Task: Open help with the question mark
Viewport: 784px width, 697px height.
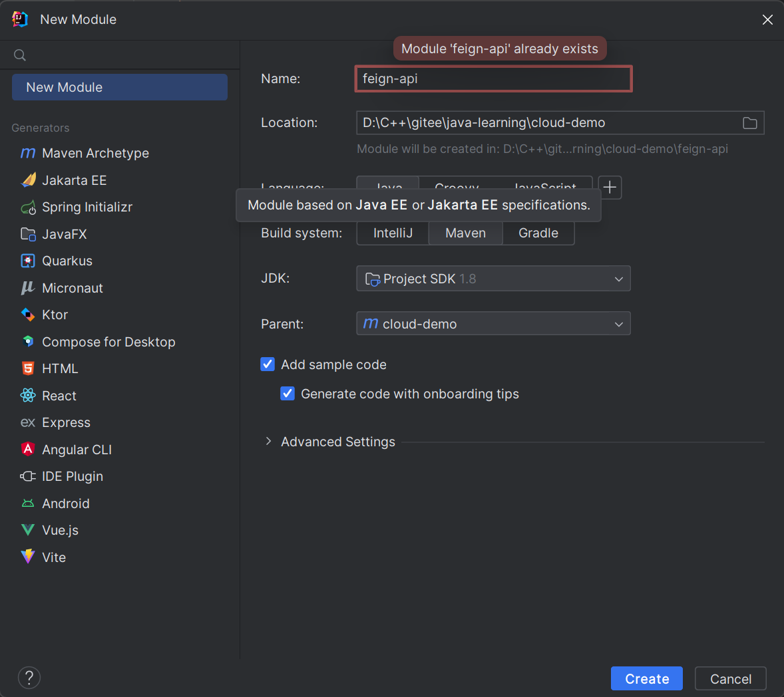Action: (29, 678)
